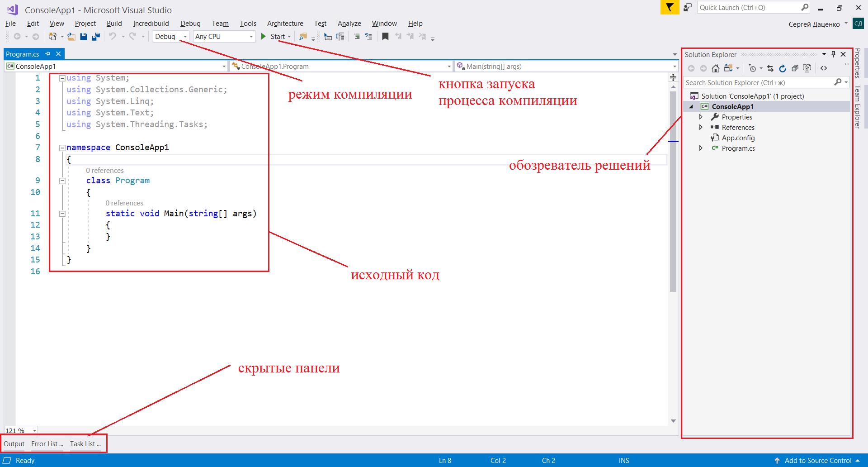The image size is (868, 467).
Task: Click the Undo arrow icon
Action: point(113,37)
